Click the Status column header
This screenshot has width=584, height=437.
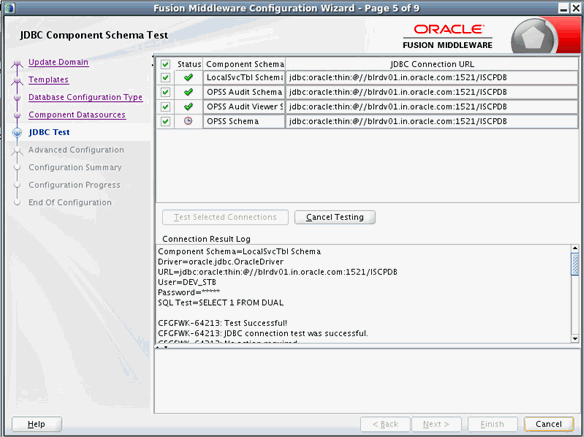coord(189,64)
